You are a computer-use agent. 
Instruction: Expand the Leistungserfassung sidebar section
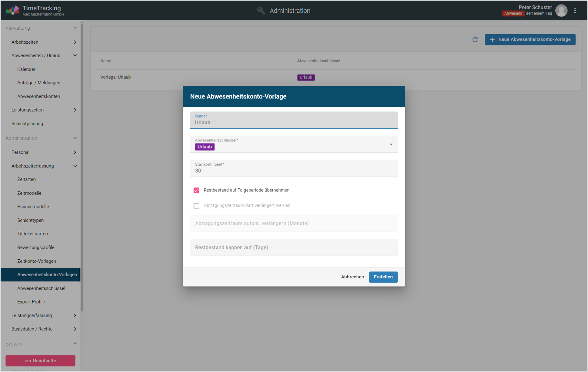75,316
